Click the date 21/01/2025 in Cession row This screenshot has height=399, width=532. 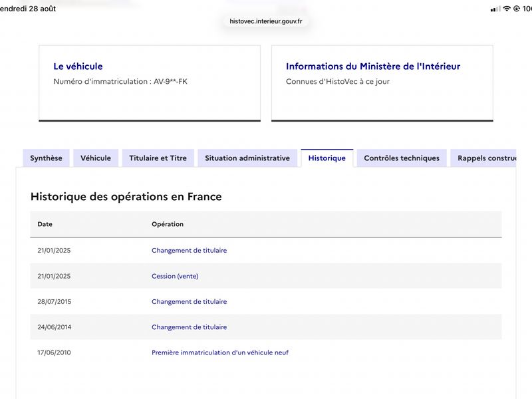(54, 276)
